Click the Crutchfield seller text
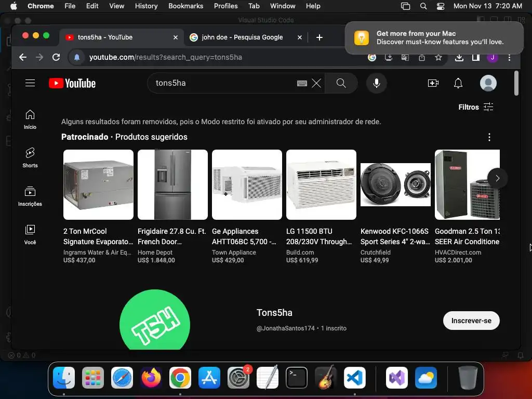The image size is (532, 399). [376, 252]
